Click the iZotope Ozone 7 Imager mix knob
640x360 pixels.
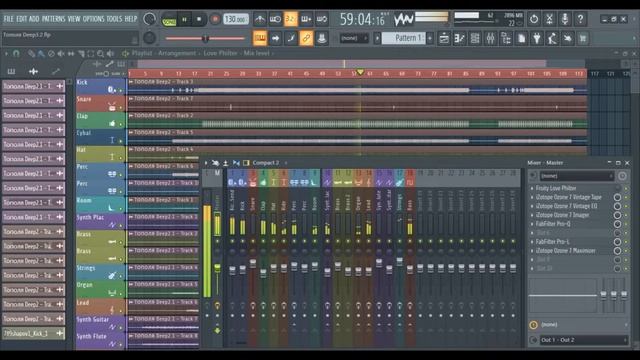coord(617,215)
